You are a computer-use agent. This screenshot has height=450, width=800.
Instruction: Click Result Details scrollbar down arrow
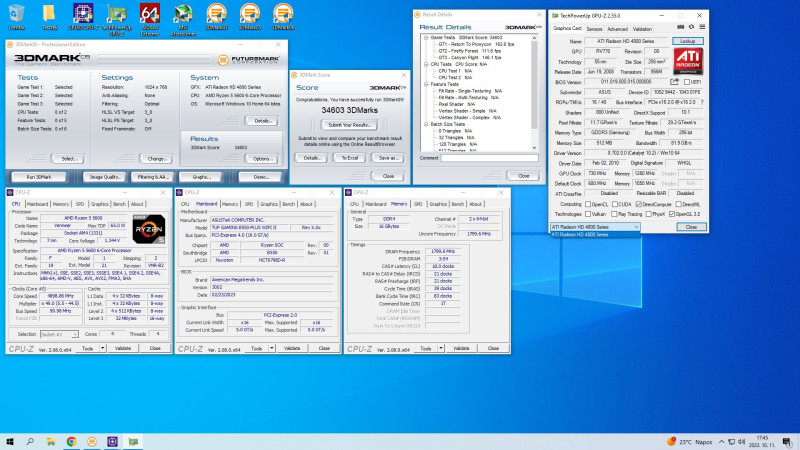(x=534, y=148)
